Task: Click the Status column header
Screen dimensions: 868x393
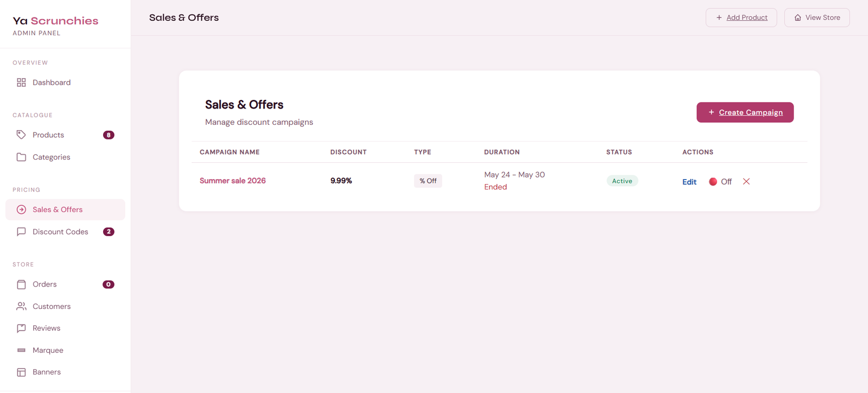Action: pyautogui.click(x=619, y=152)
